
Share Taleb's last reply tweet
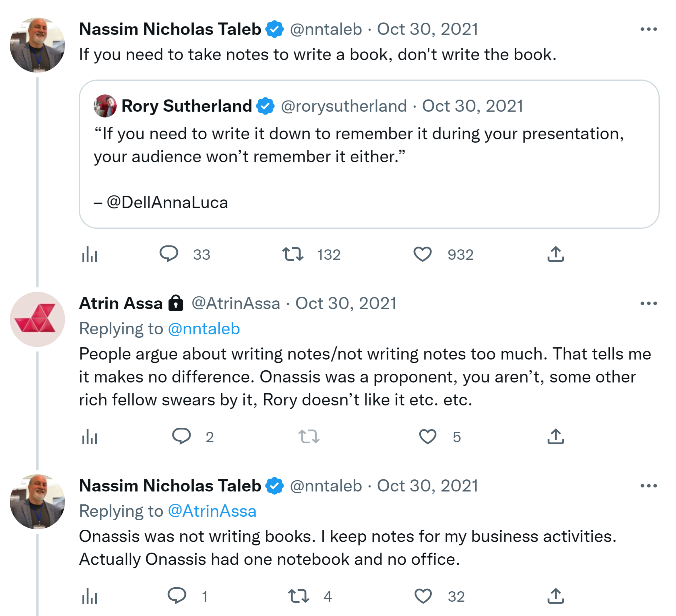(x=556, y=596)
